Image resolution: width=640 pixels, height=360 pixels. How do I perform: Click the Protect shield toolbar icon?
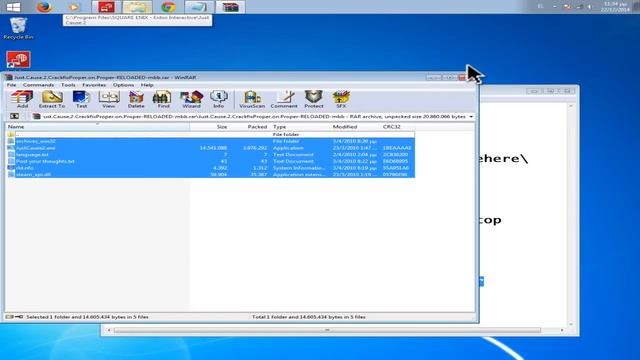(x=313, y=99)
